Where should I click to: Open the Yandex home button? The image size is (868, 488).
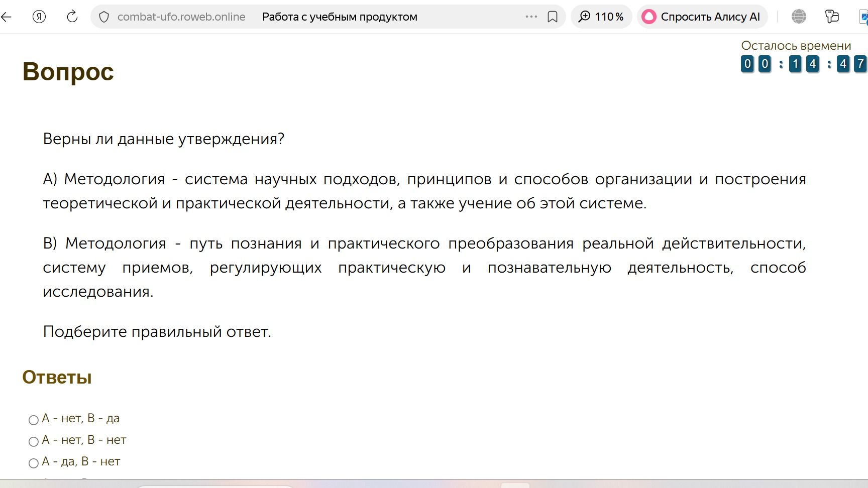point(39,17)
